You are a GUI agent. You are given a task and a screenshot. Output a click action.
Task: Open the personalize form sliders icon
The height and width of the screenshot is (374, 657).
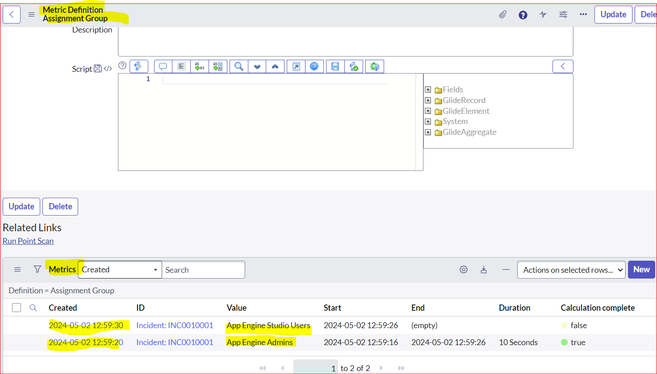pos(563,15)
